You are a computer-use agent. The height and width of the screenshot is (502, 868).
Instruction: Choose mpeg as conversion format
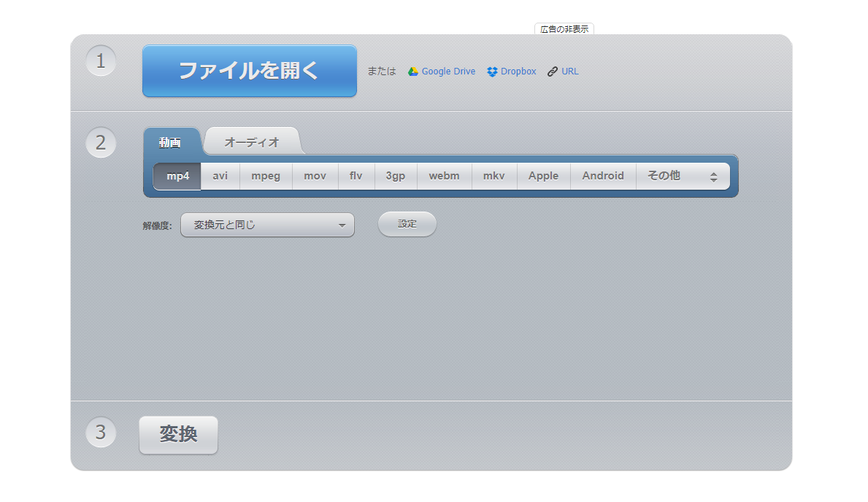(x=266, y=176)
